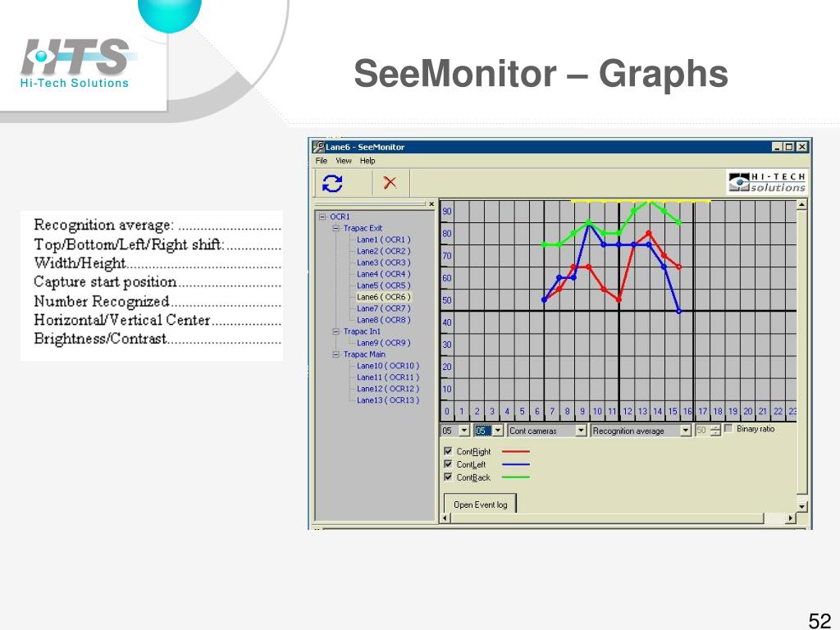Enable the Binary ratio checkbox
840x630 pixels.
[728, 428]
